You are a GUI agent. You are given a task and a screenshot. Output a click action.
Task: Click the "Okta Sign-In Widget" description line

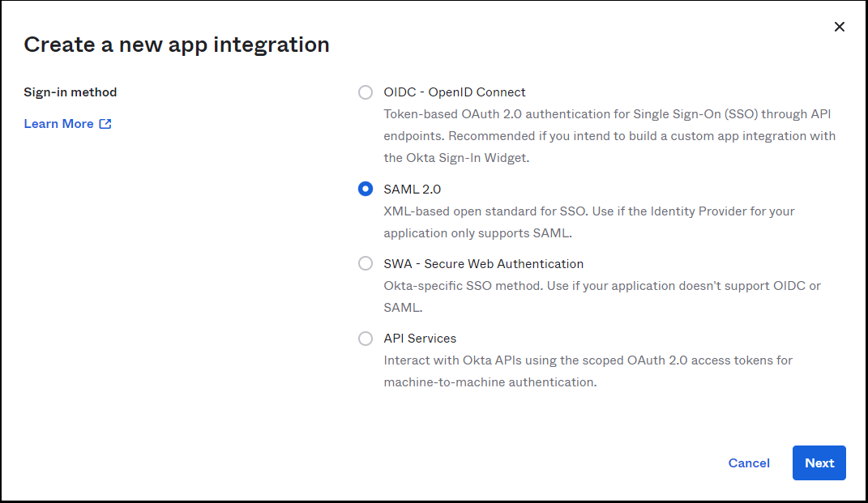pos(456,158)
